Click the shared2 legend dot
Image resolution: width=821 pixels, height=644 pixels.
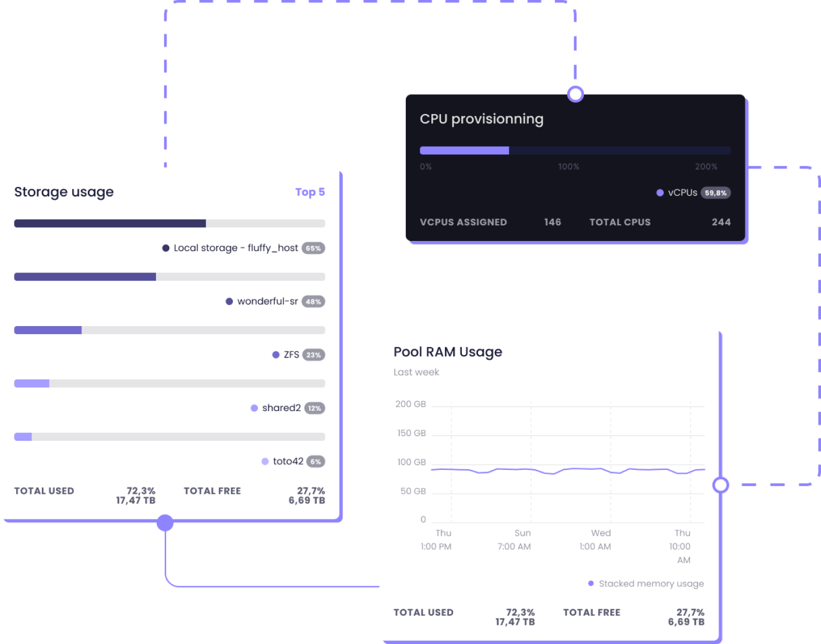click(254, 408)
